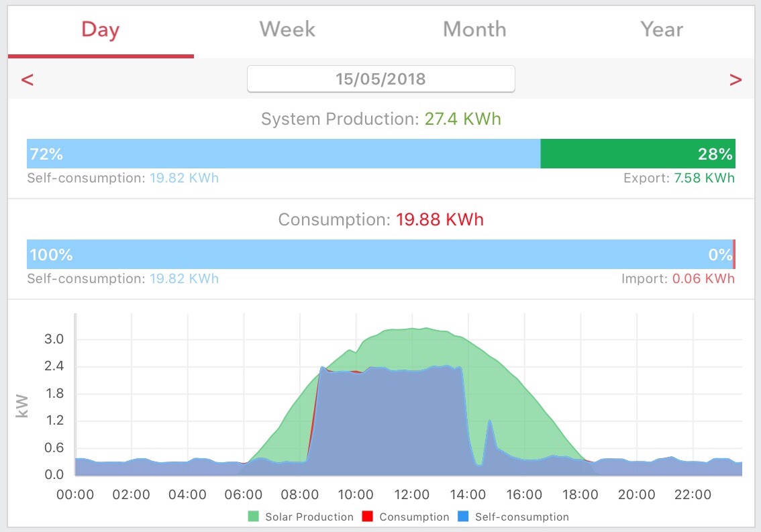The height and width of the screenshot is (532, 761).
Task: Switch to the Week tab
Action: coord(287,30)
